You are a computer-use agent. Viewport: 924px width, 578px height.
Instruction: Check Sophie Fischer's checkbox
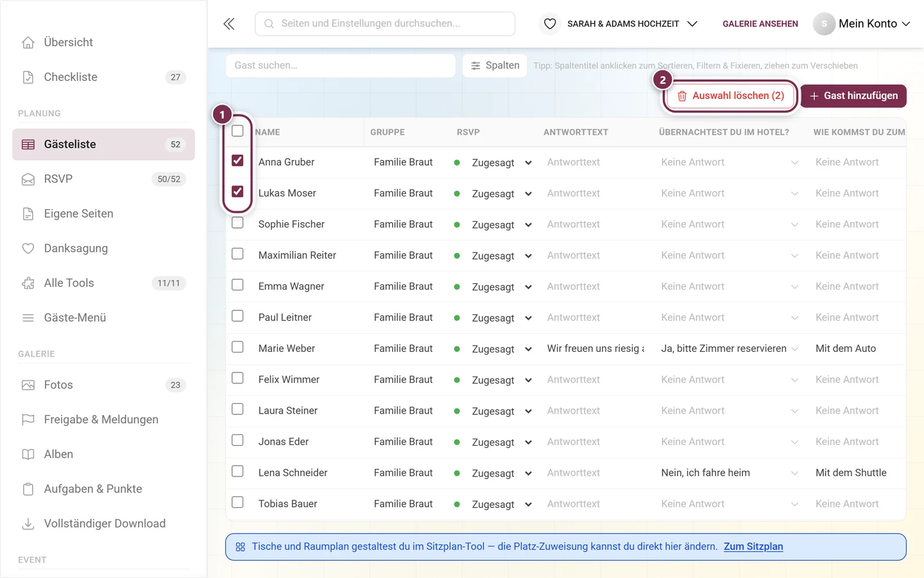(x=237, y=223)
